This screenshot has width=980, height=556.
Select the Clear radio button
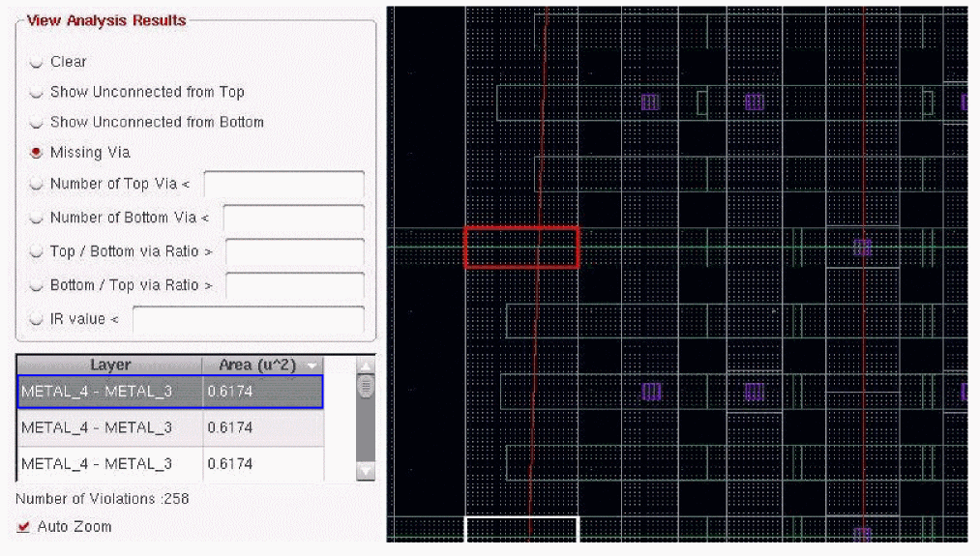(x=36, y=62)
